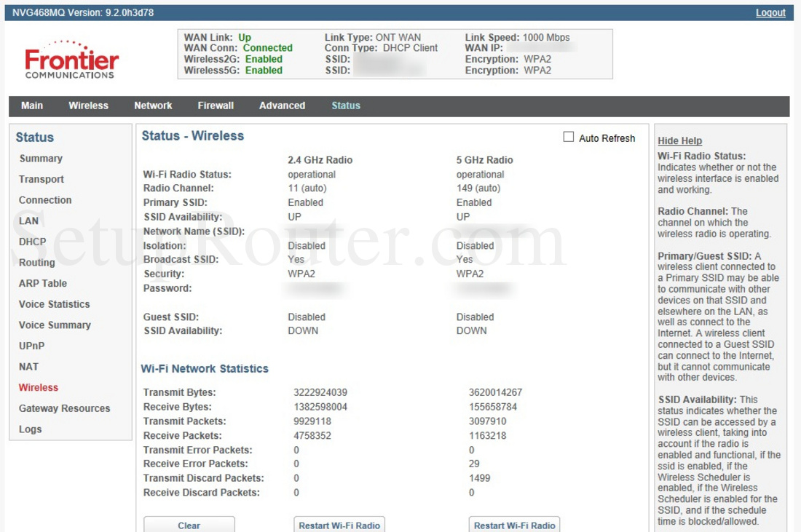801x532 pixels.
Task: Switch to the Wireless top menu tab
Action: click(88, 106)
